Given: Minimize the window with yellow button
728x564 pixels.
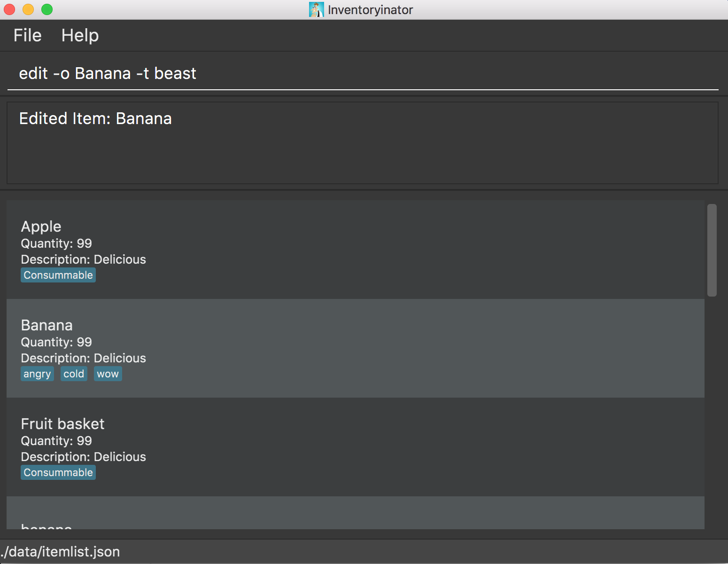Looking at the screenshot, I should (28, 9).
